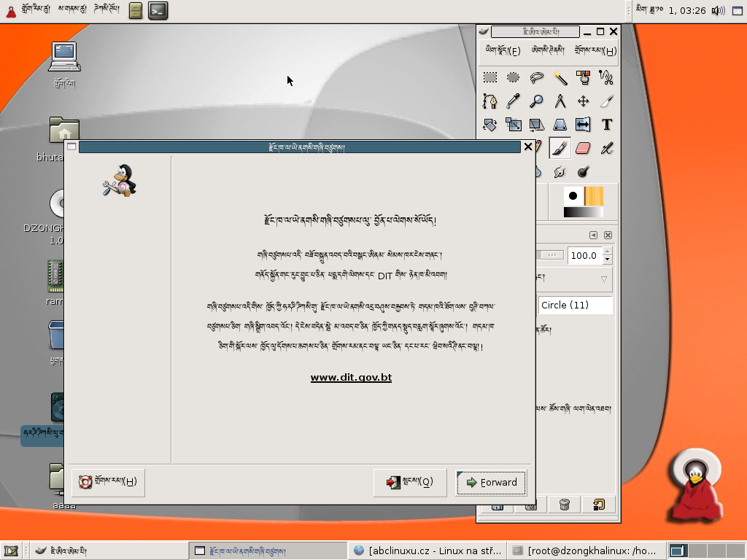
Task: Select the Rectangle Select tool in GIMP toolbox
Action: 489,77
